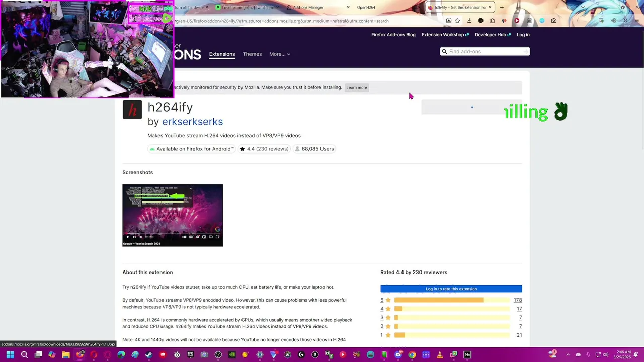Click the Learn more button

click(x=357, y=87)
